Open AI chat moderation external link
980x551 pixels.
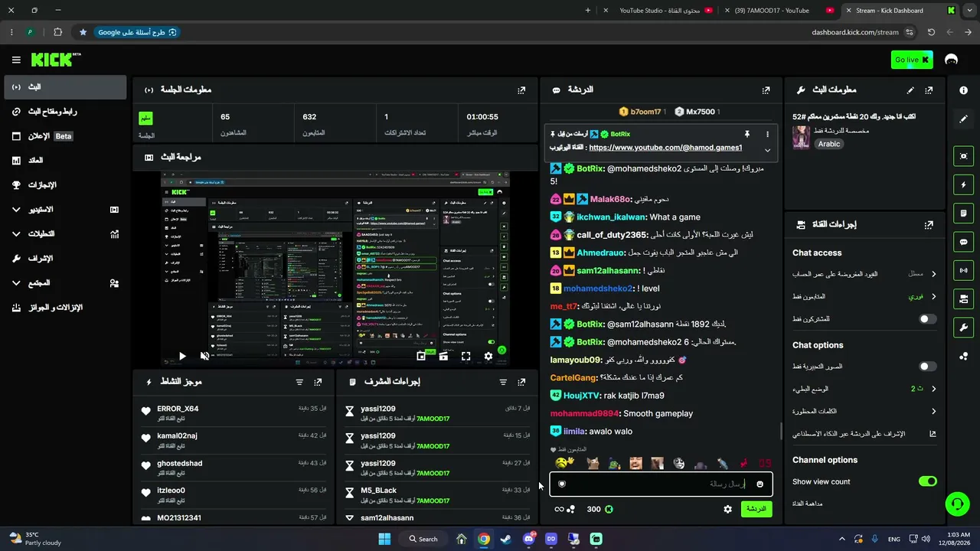tap(933, 434)
